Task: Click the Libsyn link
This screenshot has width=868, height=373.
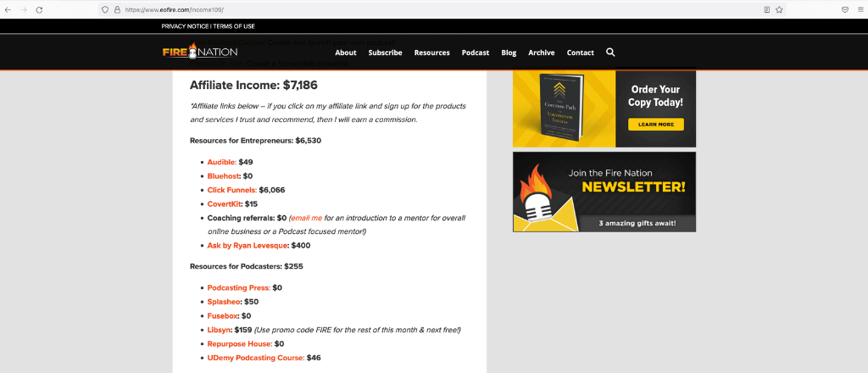Action: [220, 330]
